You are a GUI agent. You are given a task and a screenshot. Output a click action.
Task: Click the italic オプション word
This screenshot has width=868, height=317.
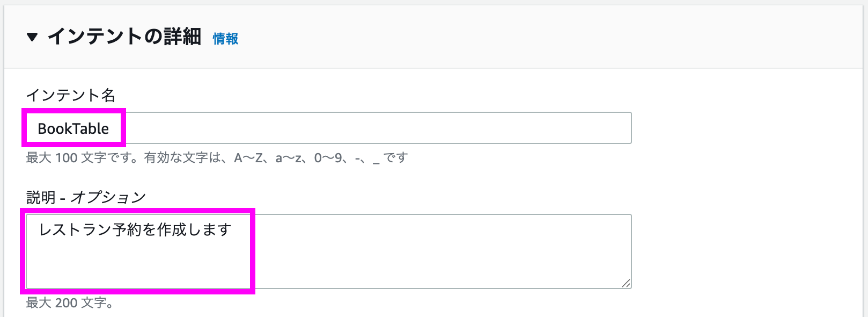pyautogui.click(x=108, y=197)
